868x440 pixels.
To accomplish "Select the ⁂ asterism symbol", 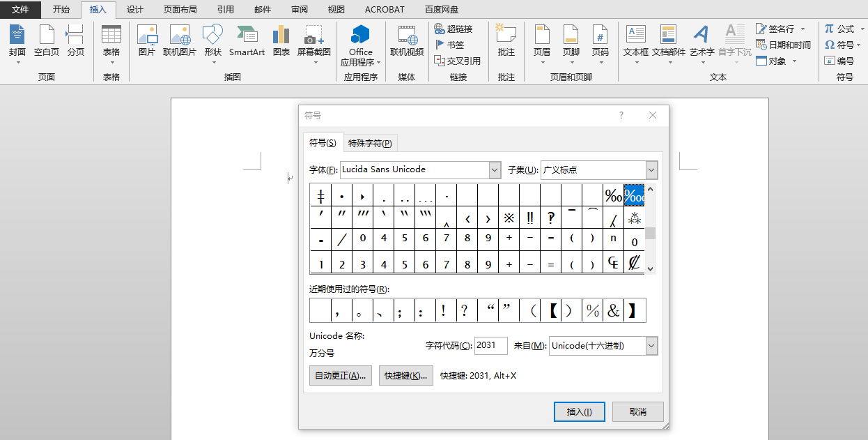I will pos(634,218).
